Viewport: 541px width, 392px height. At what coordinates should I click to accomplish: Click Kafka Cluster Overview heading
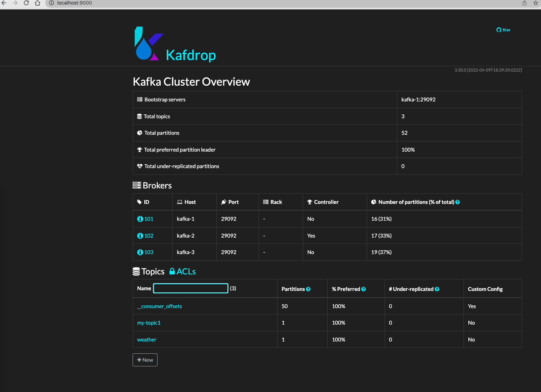coord(191,82)
